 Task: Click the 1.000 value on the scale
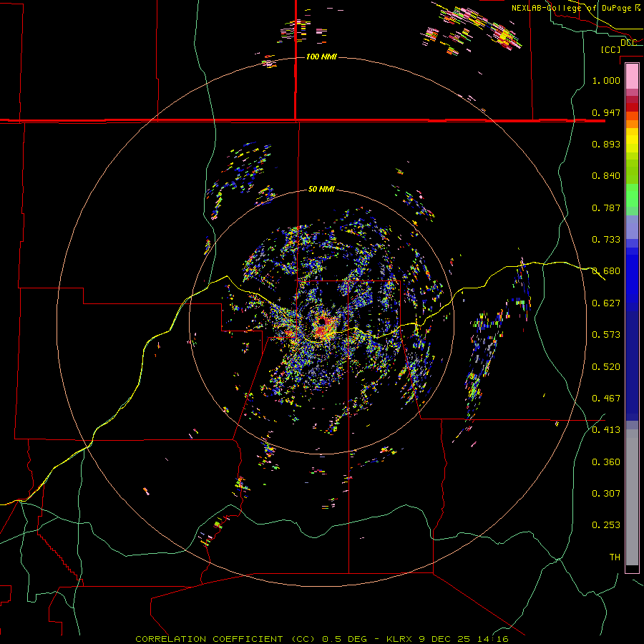(606, 80)
